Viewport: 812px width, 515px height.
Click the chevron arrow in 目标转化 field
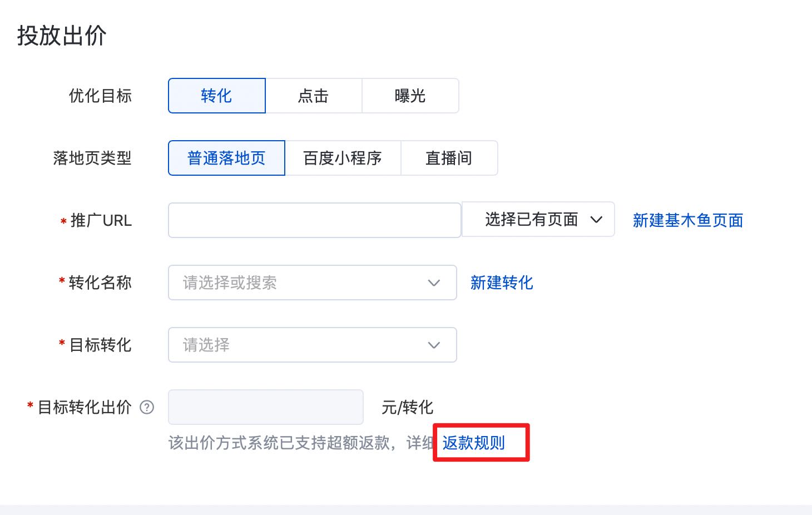(434, 345)
